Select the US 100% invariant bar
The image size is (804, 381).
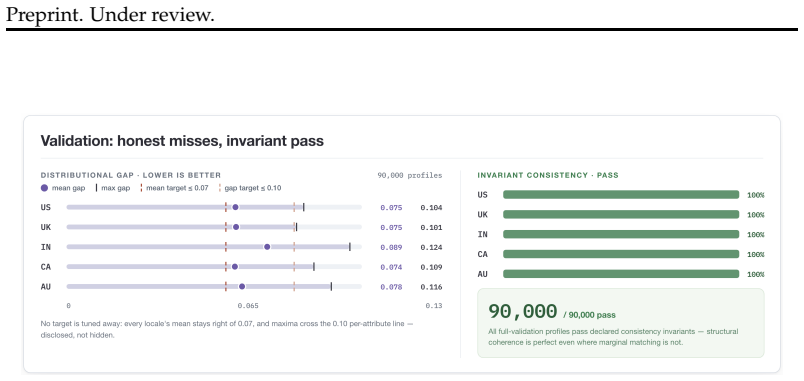point(621,195)
